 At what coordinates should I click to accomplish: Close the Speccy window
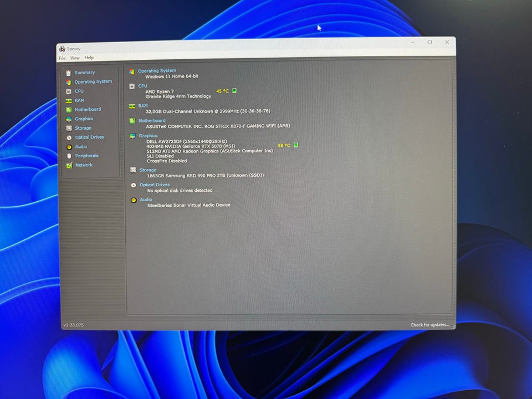click(x=447, y=42)
